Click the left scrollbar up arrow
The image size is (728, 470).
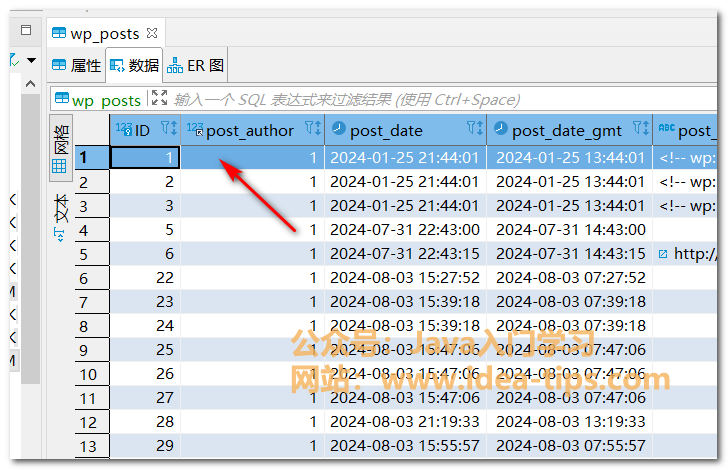(x=31, y=84)
